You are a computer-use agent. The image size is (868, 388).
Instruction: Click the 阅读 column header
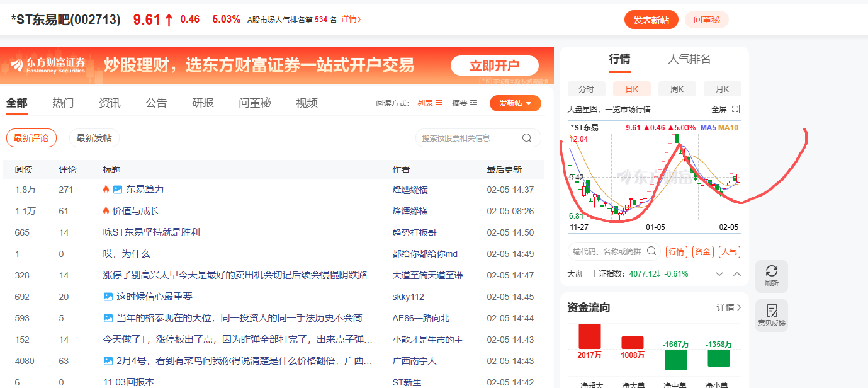24,169
